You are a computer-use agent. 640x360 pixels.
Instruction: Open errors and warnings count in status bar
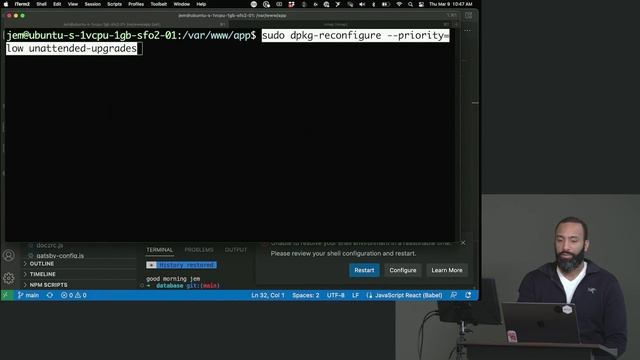[73, 295]
